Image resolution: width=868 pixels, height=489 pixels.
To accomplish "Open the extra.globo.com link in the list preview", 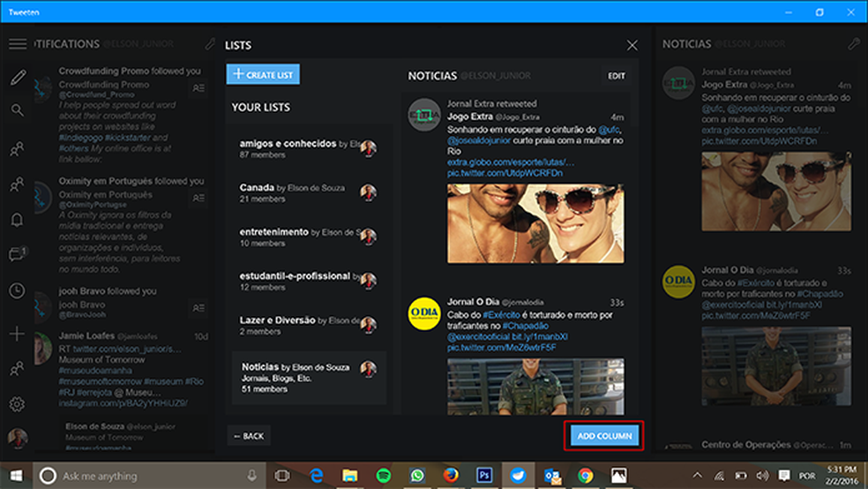I will (x=511, y=162).
